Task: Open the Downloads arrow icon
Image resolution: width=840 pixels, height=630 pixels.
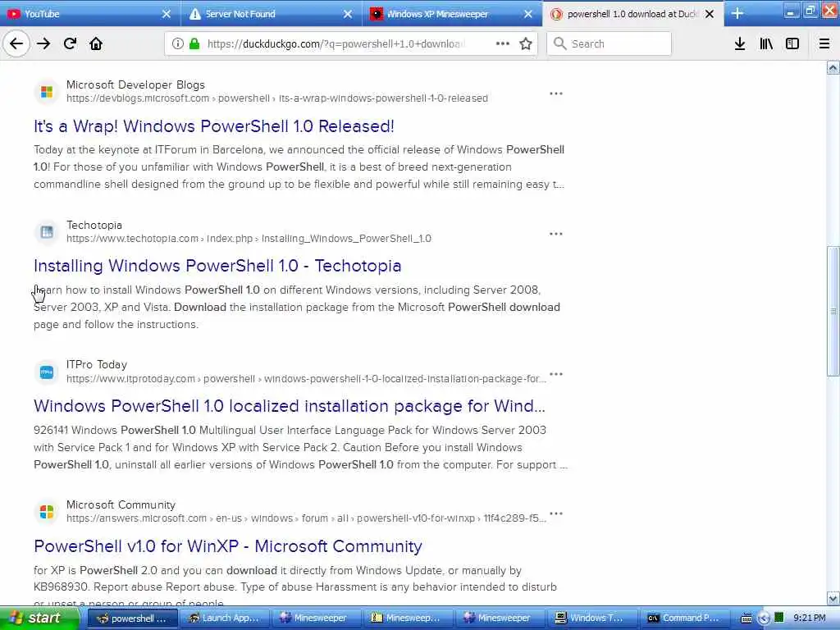Action: [x=740, y=43]
